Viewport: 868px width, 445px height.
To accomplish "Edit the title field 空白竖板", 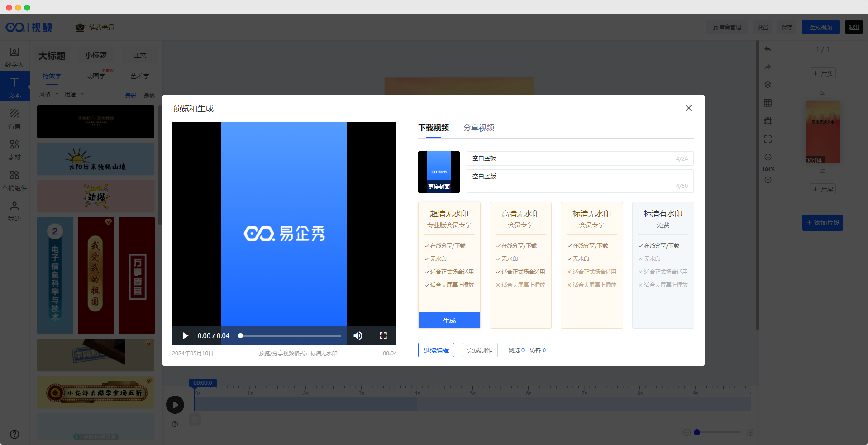I will [x=580, y=158].
